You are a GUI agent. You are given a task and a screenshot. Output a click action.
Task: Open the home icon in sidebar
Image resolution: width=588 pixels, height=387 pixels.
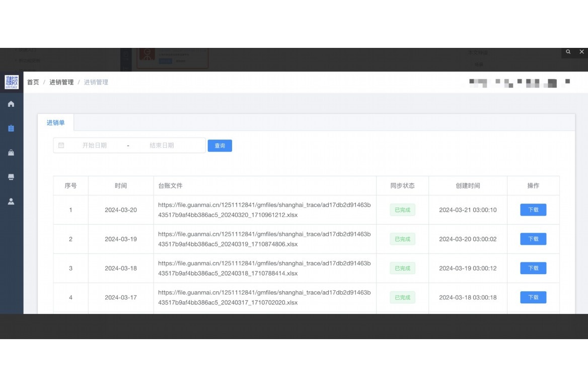(x=11, y=104)
